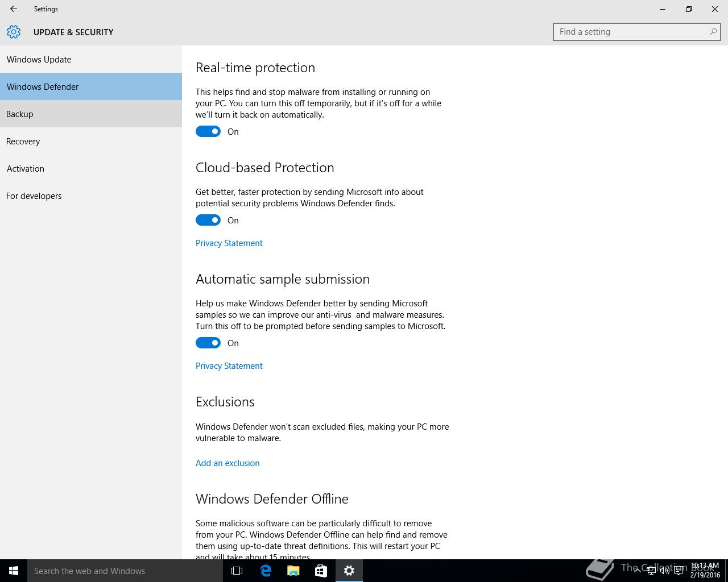This screenshot has width=728, height=582.
Task: Minimize the Settings window
Action: click(663, 9)
